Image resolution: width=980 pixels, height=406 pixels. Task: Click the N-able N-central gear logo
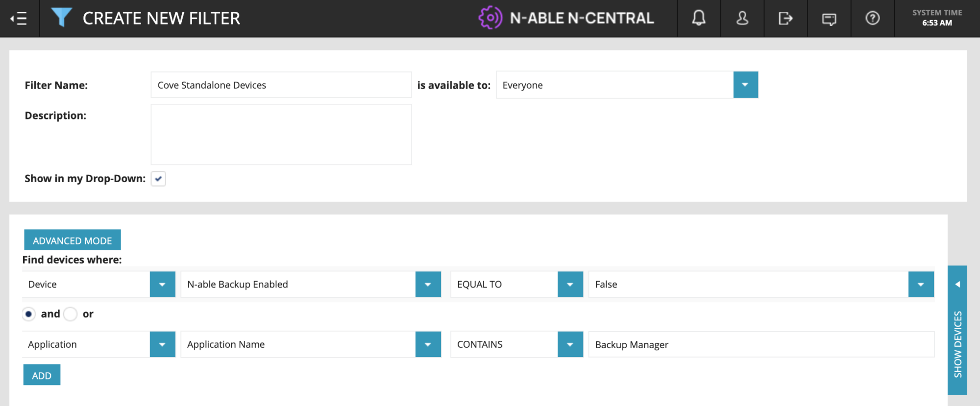(490, 18)
